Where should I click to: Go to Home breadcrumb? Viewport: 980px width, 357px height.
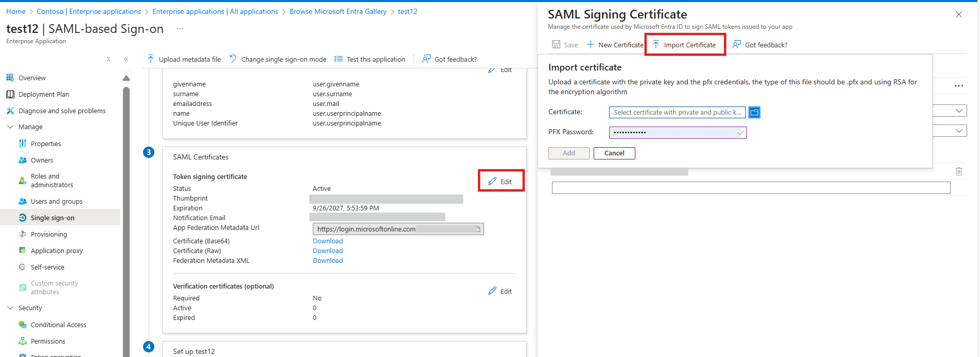[x=16, y=11]
